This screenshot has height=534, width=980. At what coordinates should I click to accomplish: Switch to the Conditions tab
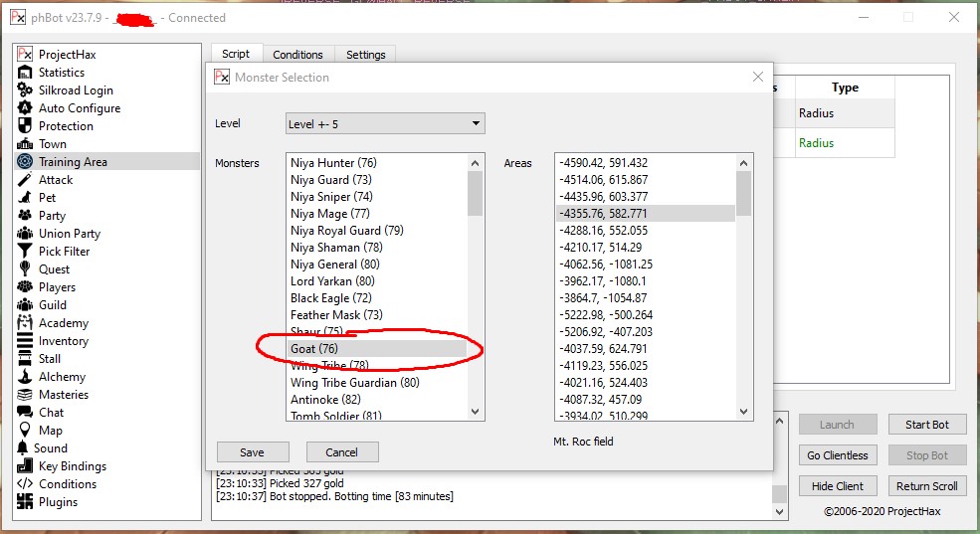(x=297, y=55)
